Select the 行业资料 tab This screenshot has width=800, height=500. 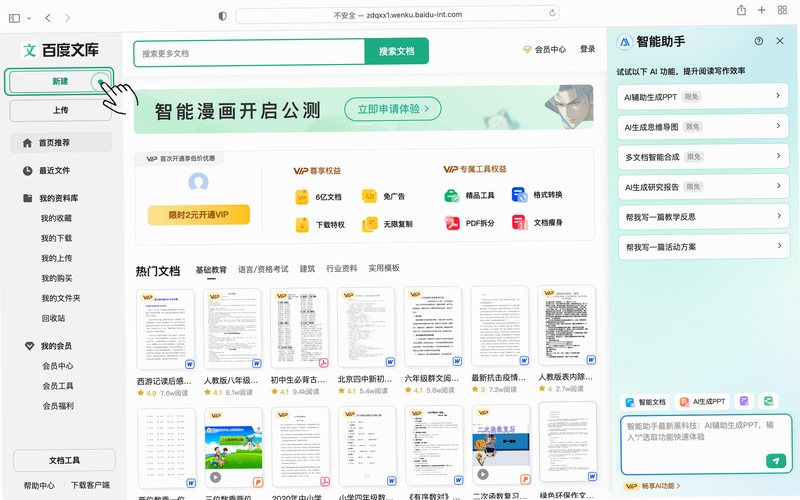tap(342, 268)
